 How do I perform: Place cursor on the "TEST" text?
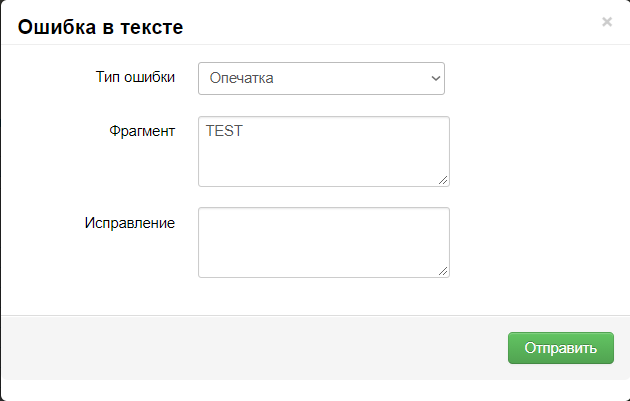pyautogui.click(x=225, y=130)
